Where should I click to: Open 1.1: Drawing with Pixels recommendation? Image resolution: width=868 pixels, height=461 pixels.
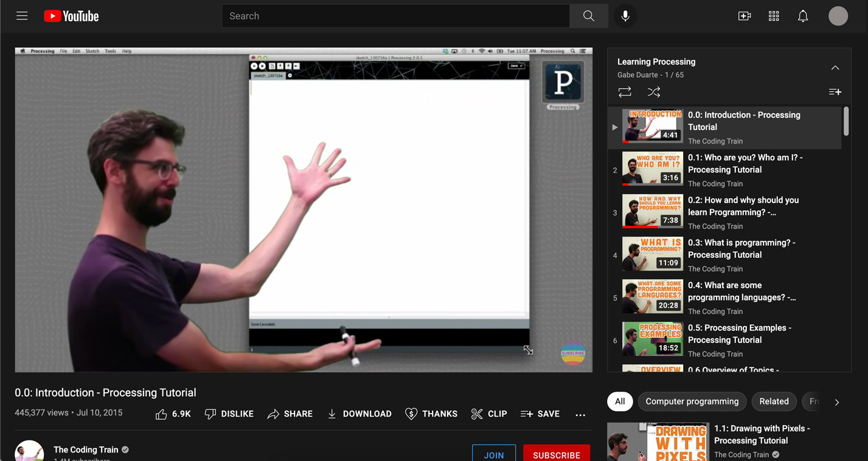click(762, 434)
